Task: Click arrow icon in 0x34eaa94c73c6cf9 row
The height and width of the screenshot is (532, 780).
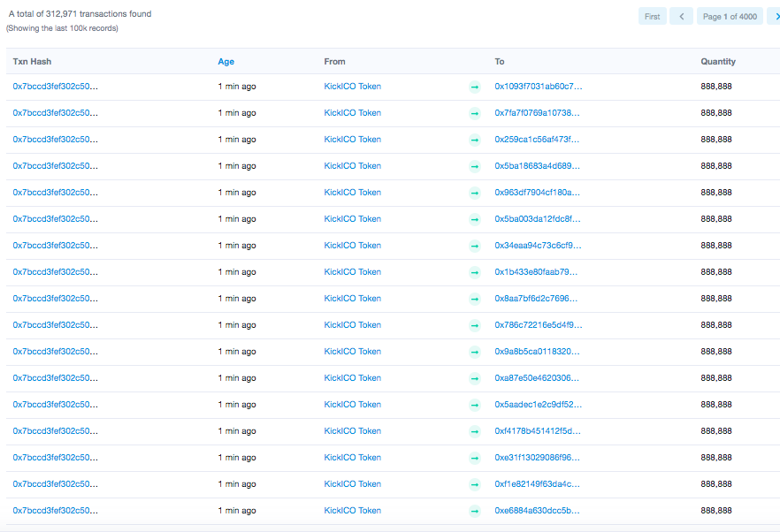Action: pyautogui.click(x=475, y=246)
